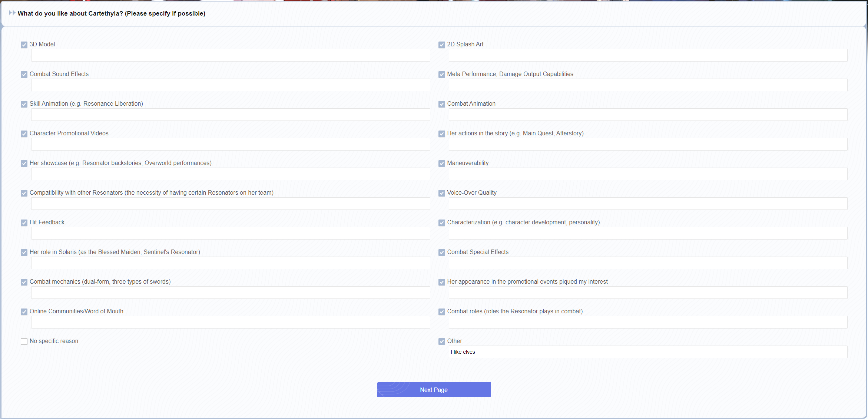Click the input under Combat roles option

click(x=647, y=322)
